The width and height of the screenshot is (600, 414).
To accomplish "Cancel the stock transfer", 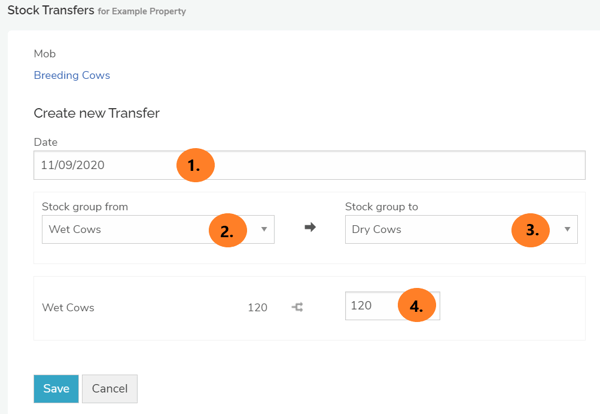I will pos(110,388).
